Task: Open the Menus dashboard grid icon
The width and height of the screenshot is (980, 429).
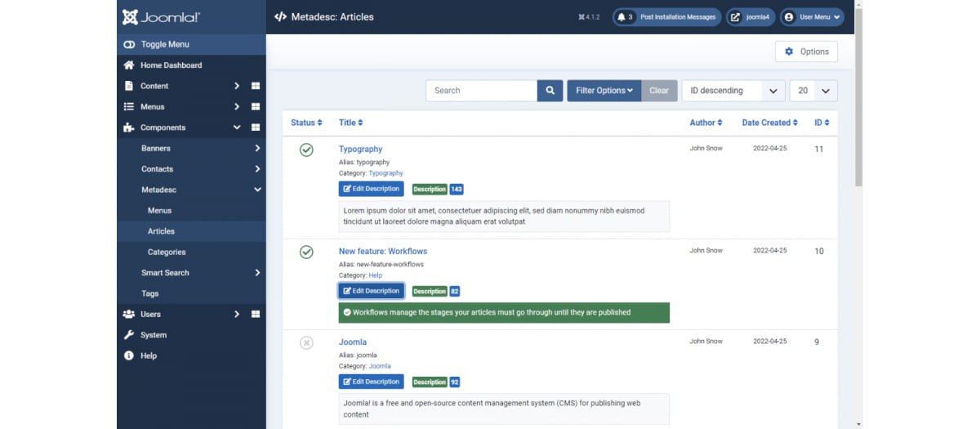Action: tap(255, 107)
